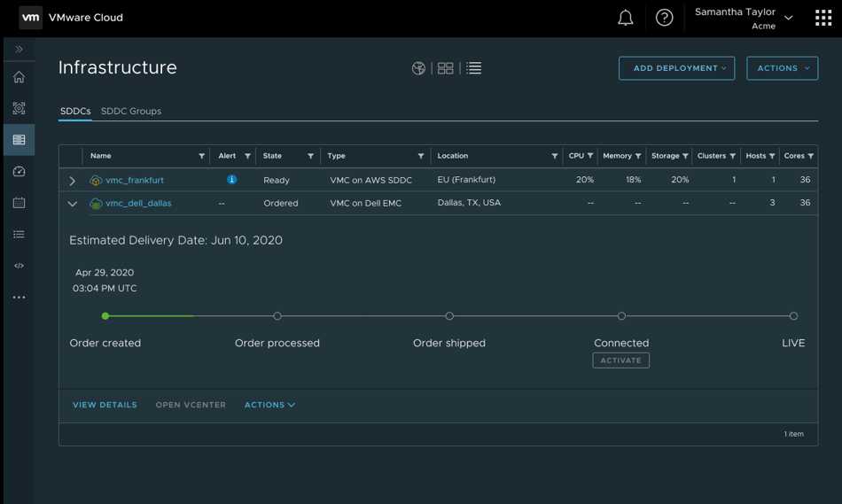Filter the Cores column
842x504 pixels.
(x=811, y=156)
